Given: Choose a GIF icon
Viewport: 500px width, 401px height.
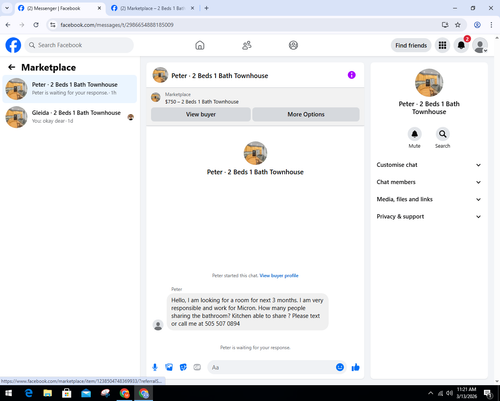Looking at the screenshot, I should (x=197, y=367).
